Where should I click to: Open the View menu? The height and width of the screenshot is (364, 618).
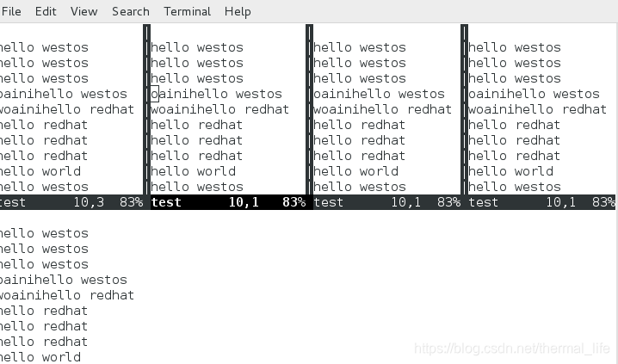click(84, 11)
